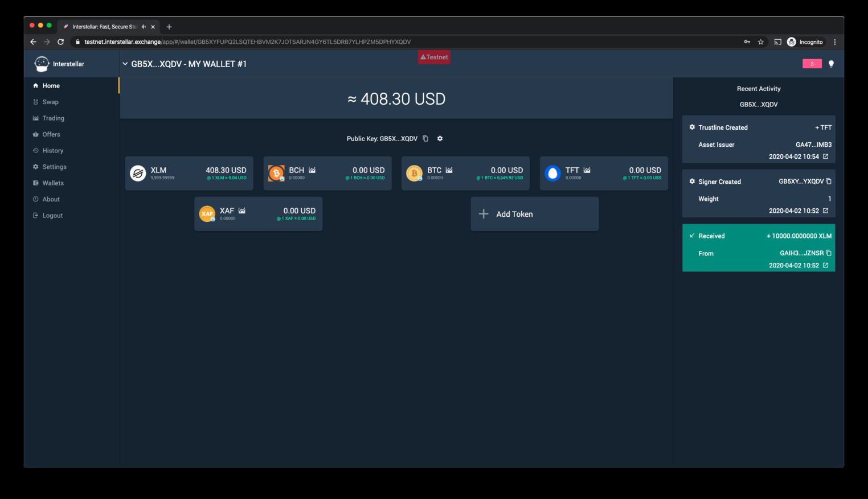The width and height of the screenshot is (868, 499).
Task: Open Chrome three-dot menu
Action: pos(835,42)
